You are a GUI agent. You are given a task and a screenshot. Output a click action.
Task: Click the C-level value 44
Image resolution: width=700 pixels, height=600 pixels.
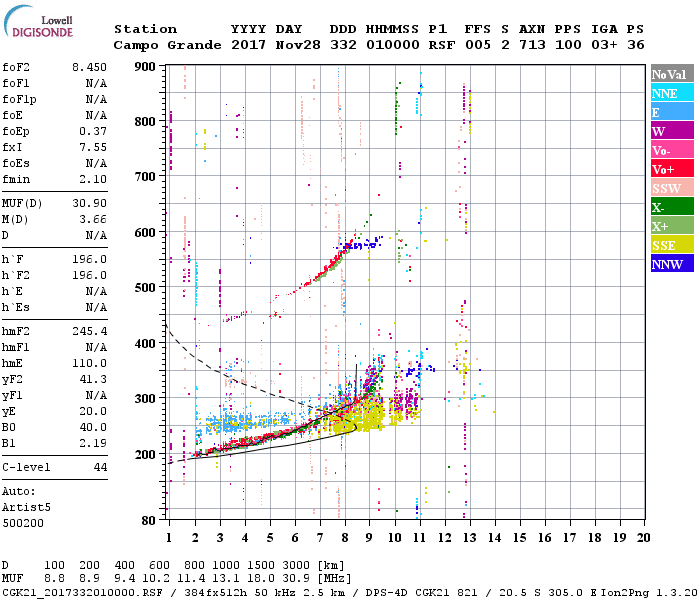click(100, 467)
